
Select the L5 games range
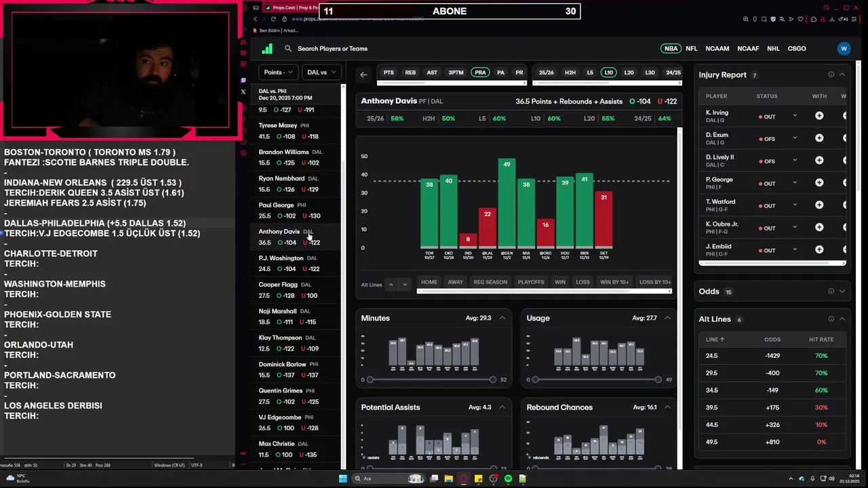(x=590, y=73)
